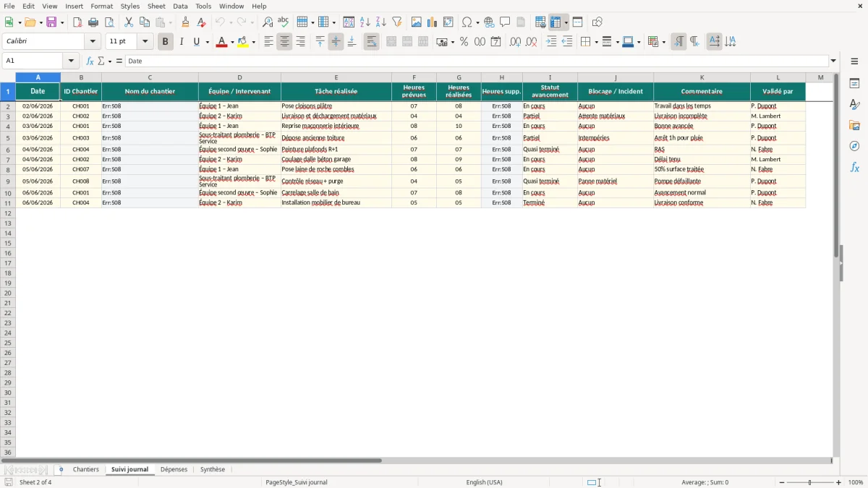Toggle Center Vertically alignment
The height and width of the screenshot is (488, 868).
336,42
